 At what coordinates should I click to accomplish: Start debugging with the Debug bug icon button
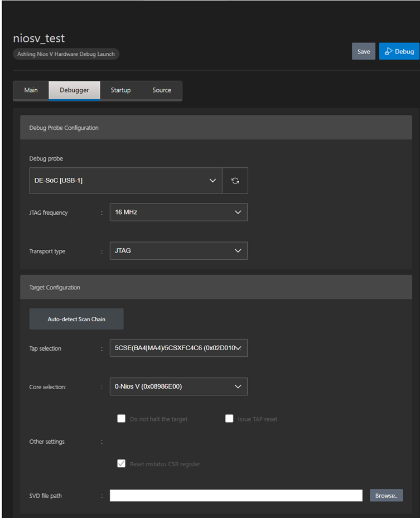399,51
